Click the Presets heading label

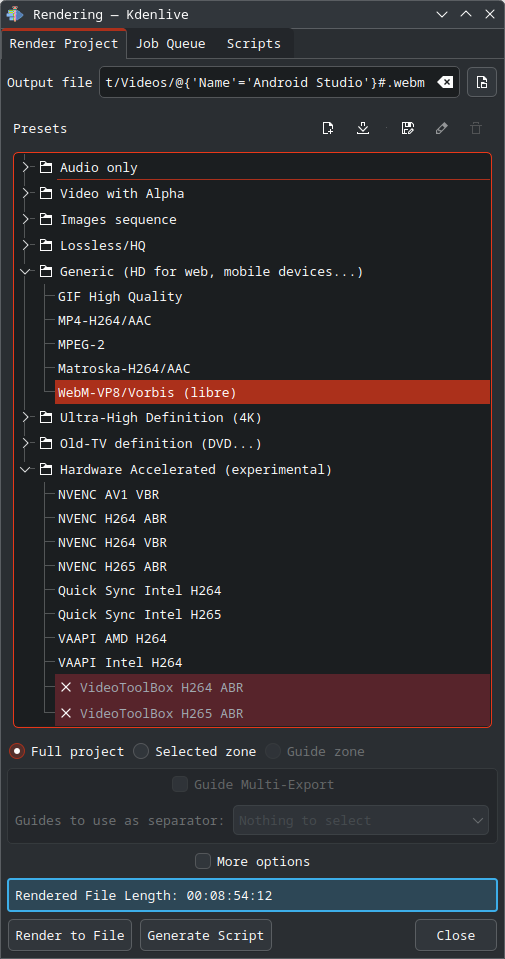click(40, 128)
